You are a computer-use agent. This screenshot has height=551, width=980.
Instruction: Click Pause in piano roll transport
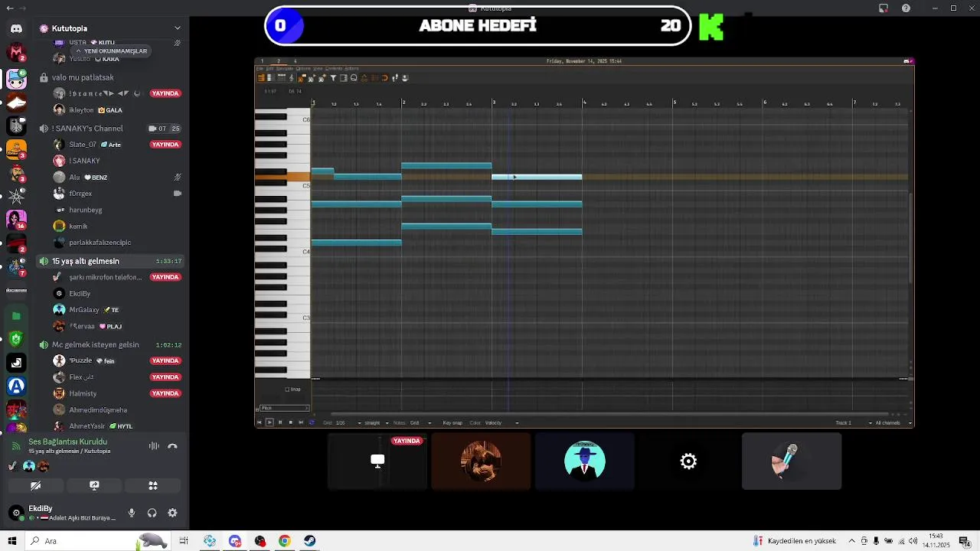(280, 422)
